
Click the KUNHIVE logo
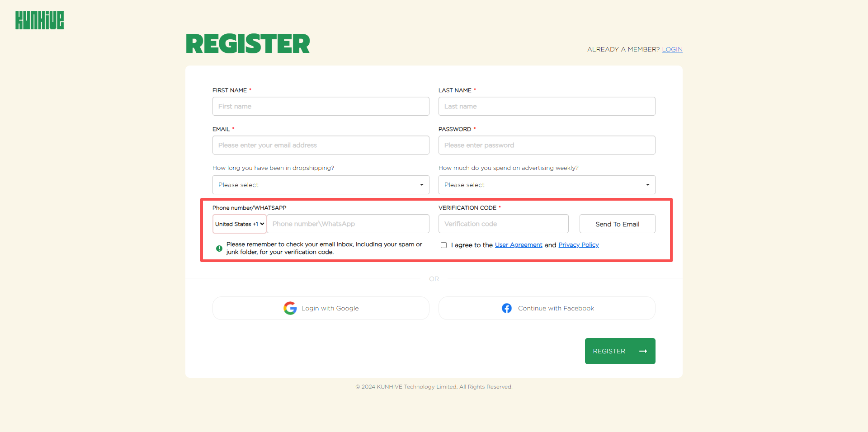pos(40,20)
